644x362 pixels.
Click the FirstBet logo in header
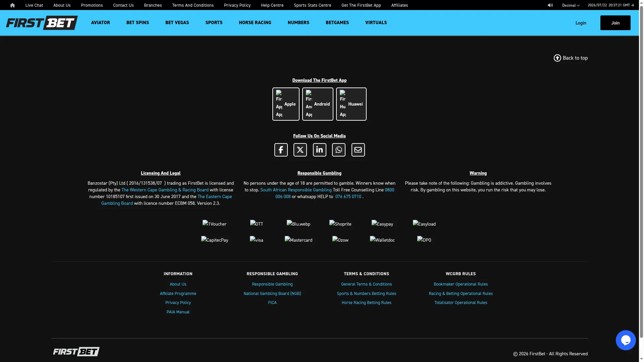[42, 23]
